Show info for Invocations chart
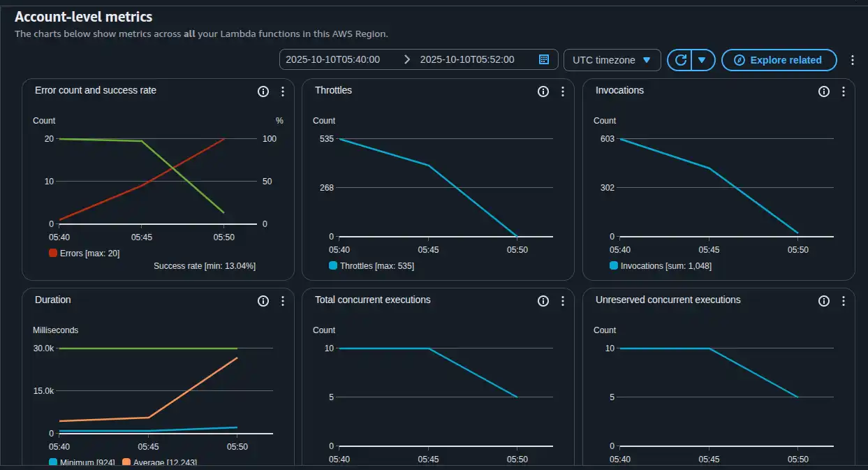The height and width of the screenshot is (470, 868). [824, 91]
